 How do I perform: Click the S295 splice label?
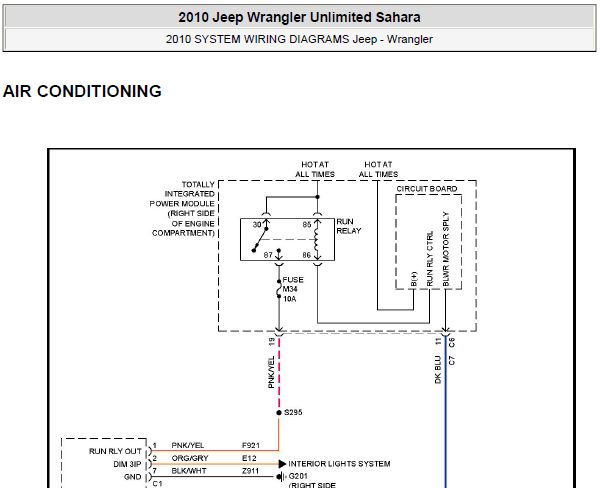(x=293, y=412)
